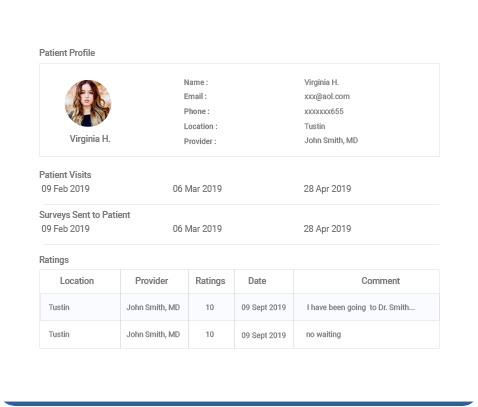Click Comment column header
This screenshot has width=478, height=407.
380,281
